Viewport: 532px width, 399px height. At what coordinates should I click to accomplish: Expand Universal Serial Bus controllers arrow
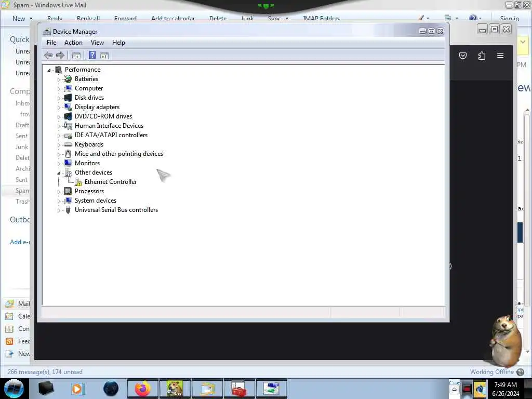tap(59, 210)
